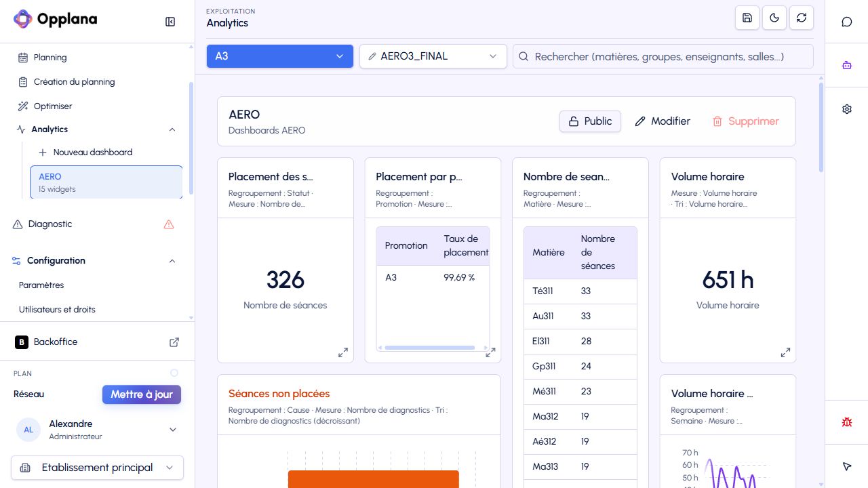
Task: Click the save dashboard icon
Action: tap(747, 18)
